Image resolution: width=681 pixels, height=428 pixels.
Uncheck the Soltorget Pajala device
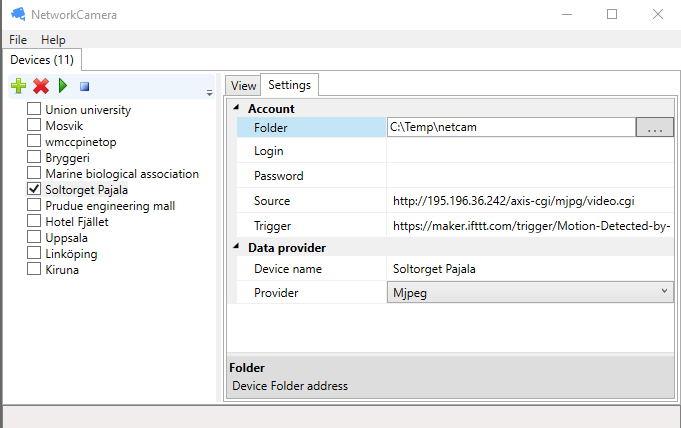pos(34,189)
